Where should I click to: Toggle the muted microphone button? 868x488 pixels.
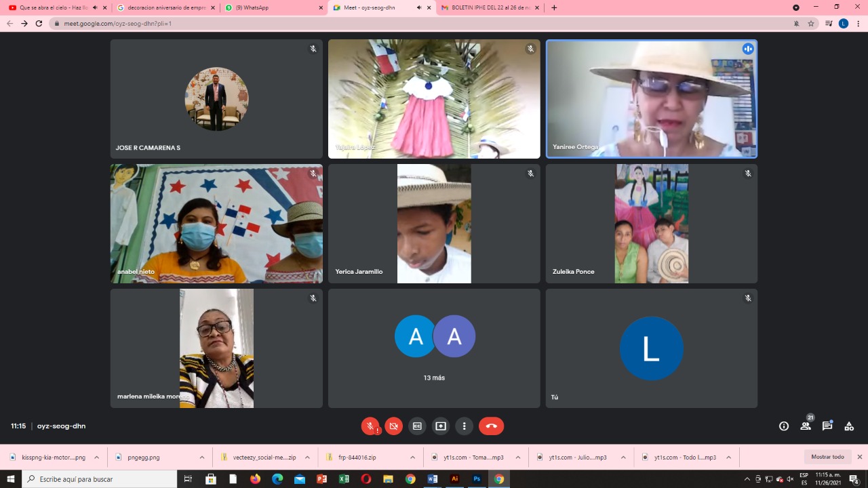[370, 426]
